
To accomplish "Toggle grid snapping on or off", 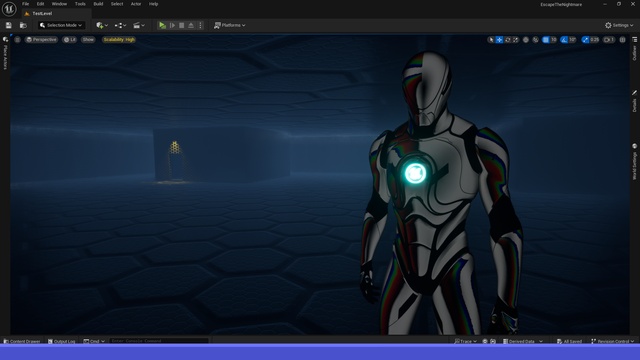I will click(546, 40).
